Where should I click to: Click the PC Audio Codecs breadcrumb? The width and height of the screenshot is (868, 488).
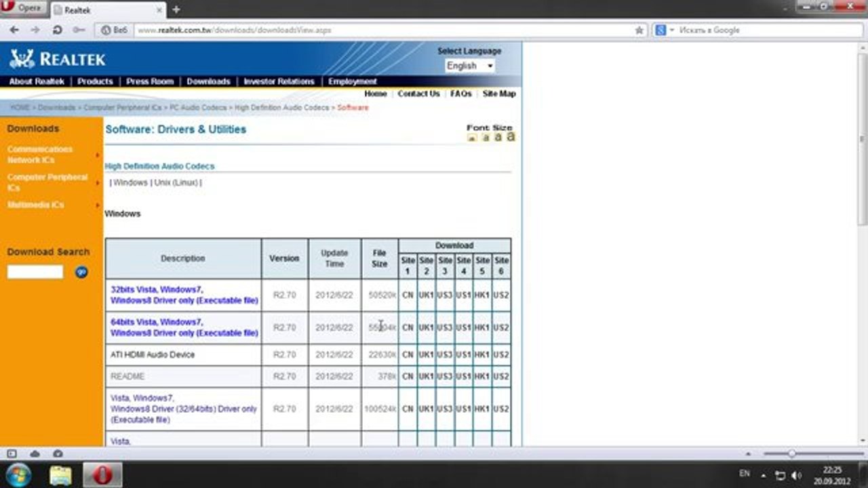(x=199, y=108)
